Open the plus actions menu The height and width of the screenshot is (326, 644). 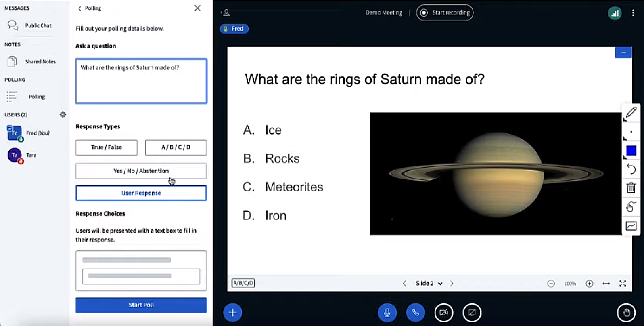point(233,313)
